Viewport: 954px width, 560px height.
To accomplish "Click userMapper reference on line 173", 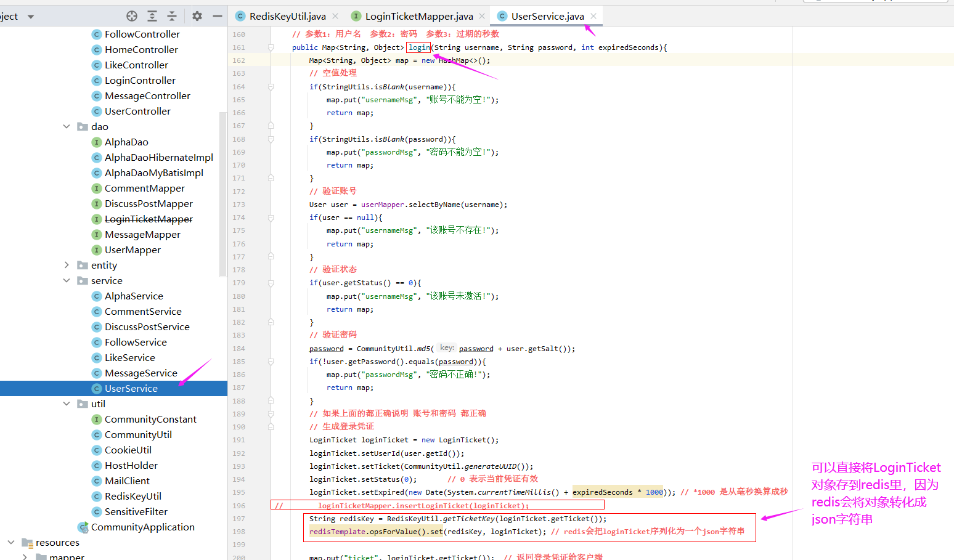I will point(383,205).
